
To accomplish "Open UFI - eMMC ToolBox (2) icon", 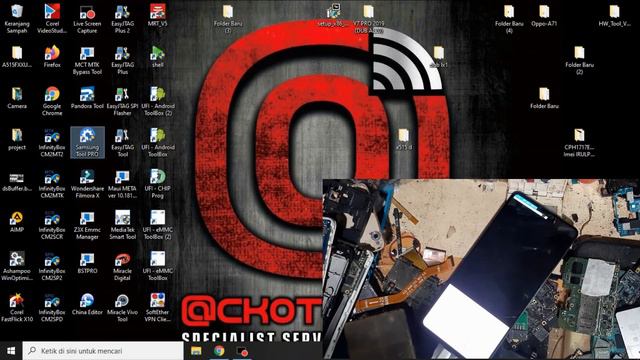I will click(x=158, y=225).
